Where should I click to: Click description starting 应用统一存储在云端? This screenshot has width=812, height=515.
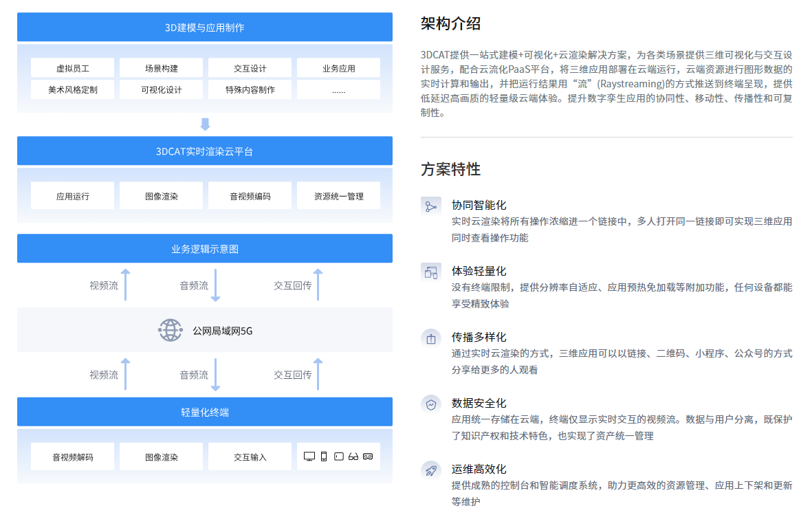[x=622, y=428]
